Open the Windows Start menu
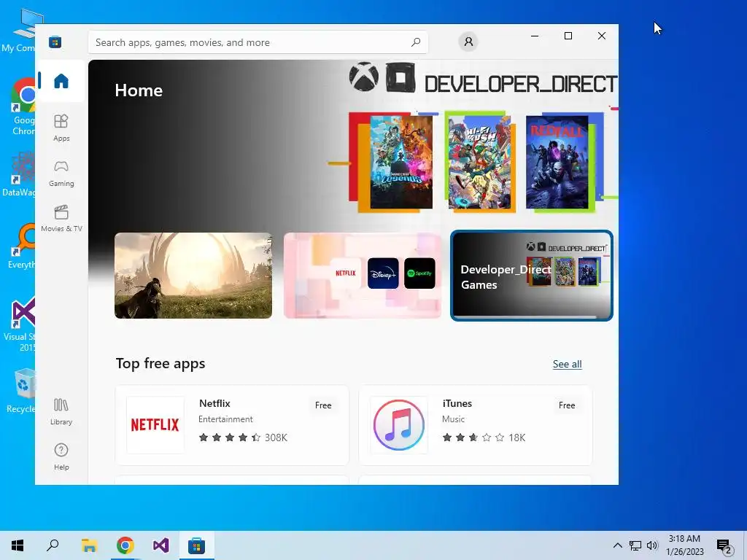The width and height of the screenshot is (747, 560). tap(18, 545)
